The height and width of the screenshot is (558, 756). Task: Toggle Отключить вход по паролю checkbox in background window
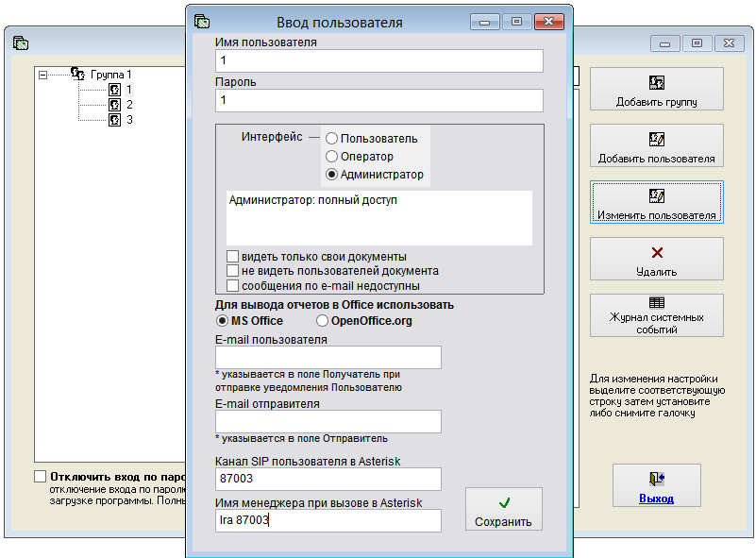click(40, 477)
